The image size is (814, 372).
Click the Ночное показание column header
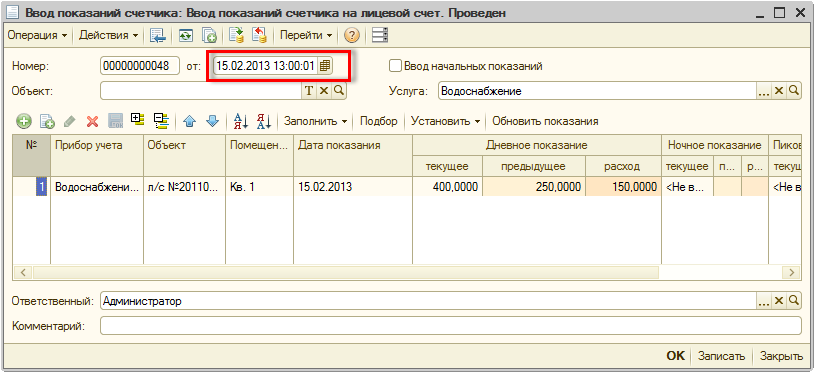[x=714, y=145]
